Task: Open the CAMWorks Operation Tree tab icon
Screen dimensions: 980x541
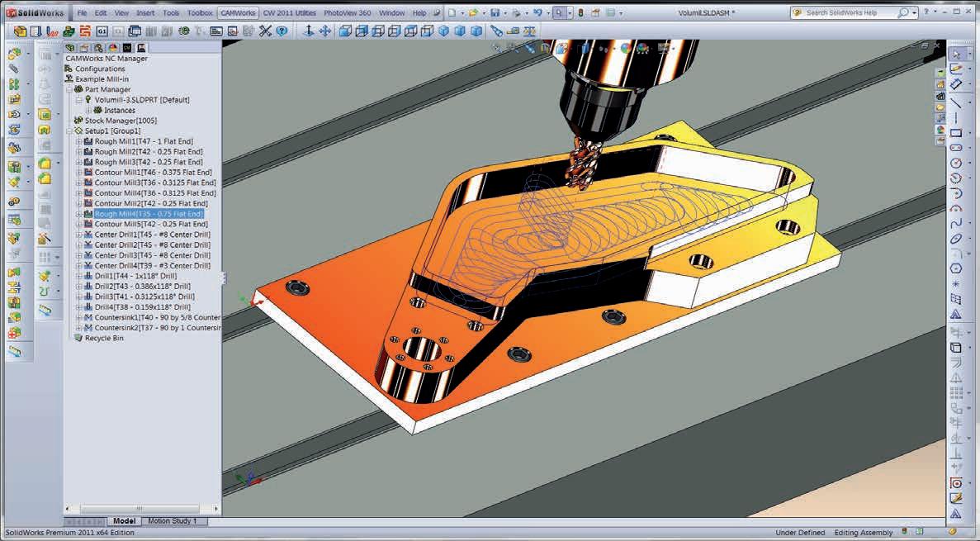Action: pos(141,48)
